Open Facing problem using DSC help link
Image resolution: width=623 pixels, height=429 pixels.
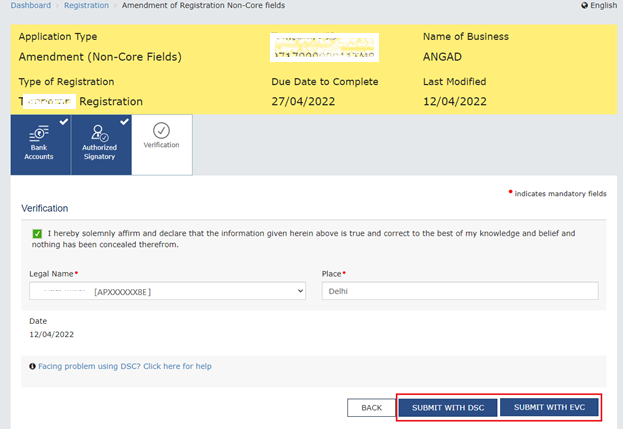coord(125,366)
